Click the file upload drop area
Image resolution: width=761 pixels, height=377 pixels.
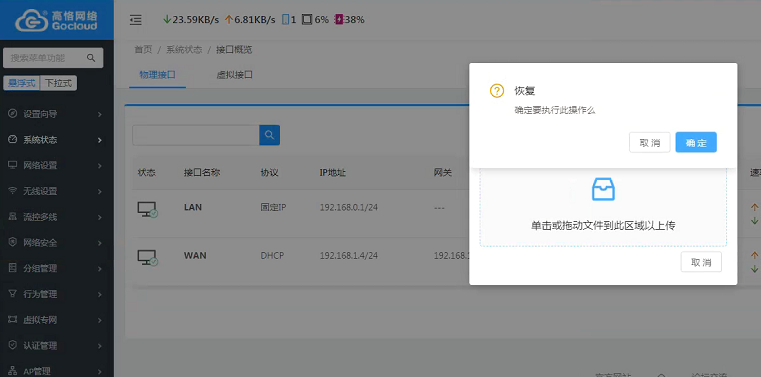tap(603, 207)
